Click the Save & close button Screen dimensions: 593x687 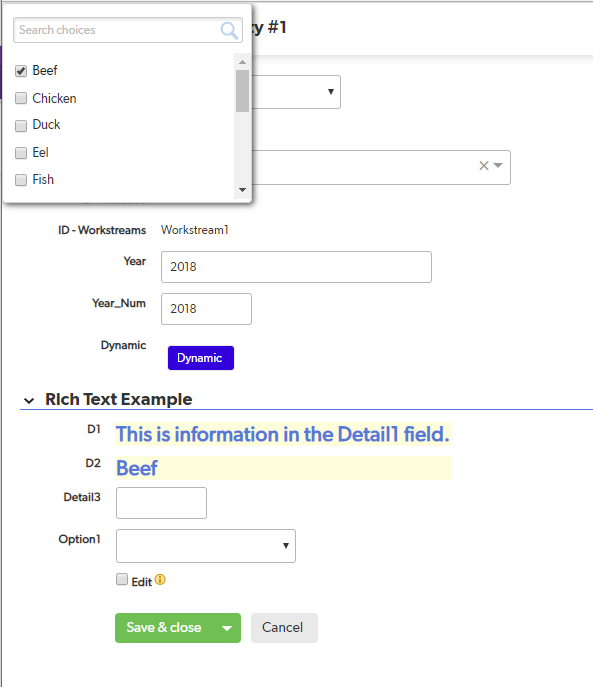click(x=165, y=628)
